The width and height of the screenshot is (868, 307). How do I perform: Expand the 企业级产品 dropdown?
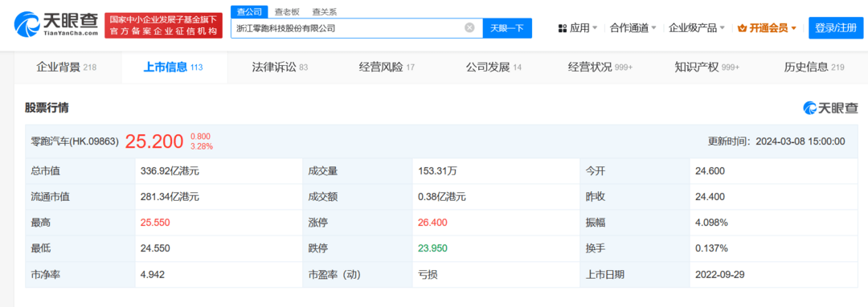[x=697, y=28]
